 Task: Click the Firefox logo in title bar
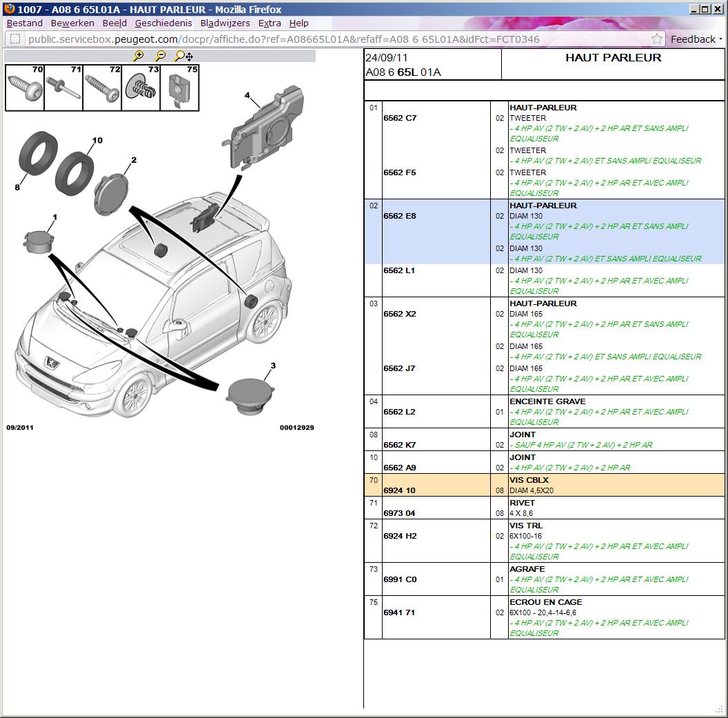click(9, 9)
